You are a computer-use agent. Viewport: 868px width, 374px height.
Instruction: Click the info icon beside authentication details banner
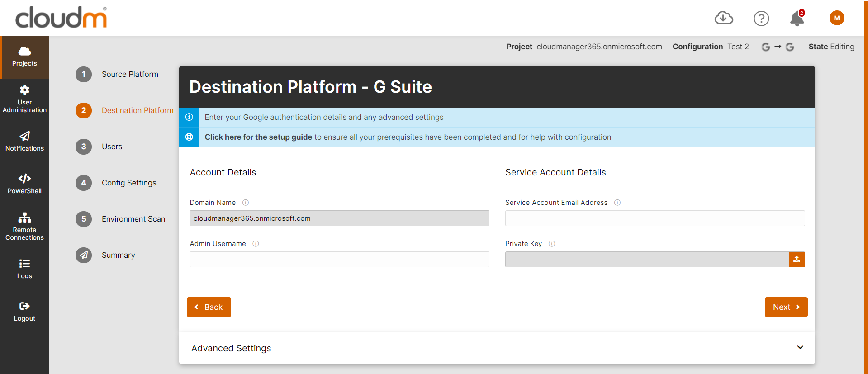tap(189, 117)
